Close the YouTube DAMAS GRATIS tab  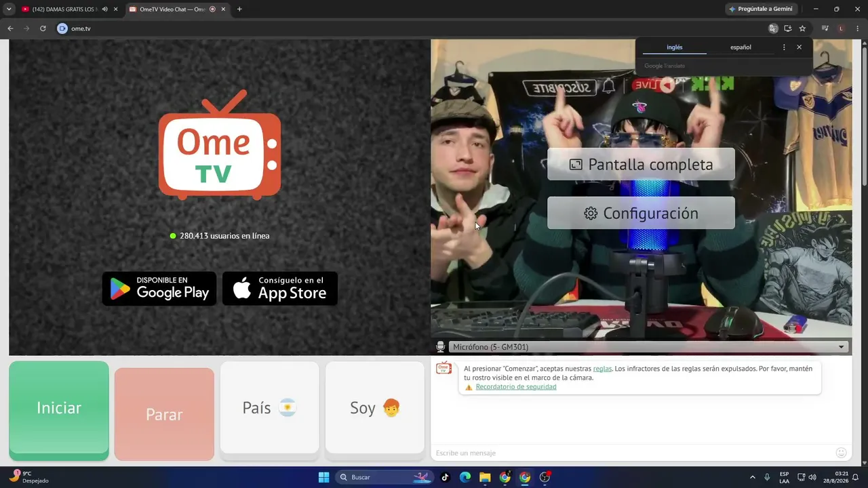115,9
